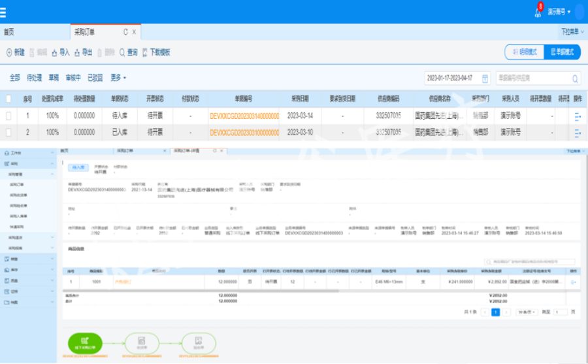Expand the 工作台 sidebar section

click(29, 153)
